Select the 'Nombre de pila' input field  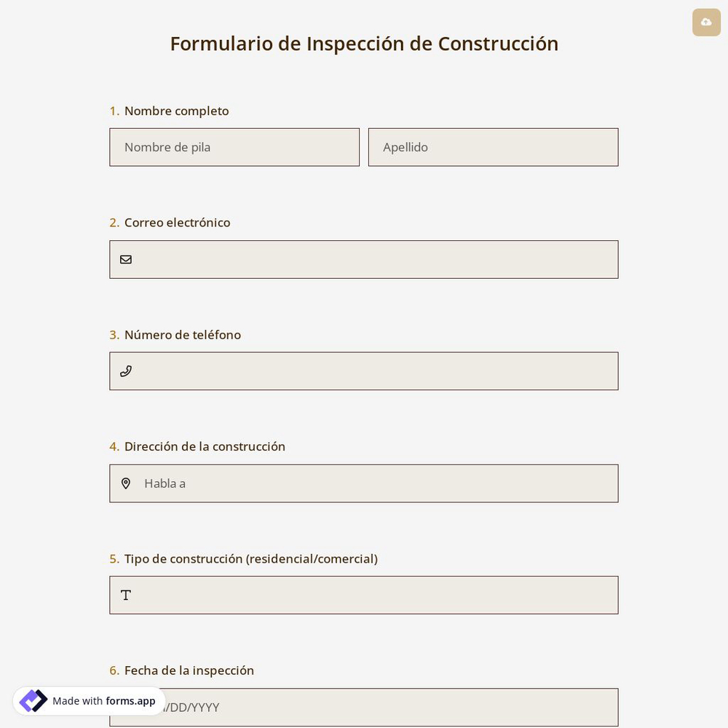[234, 147]
